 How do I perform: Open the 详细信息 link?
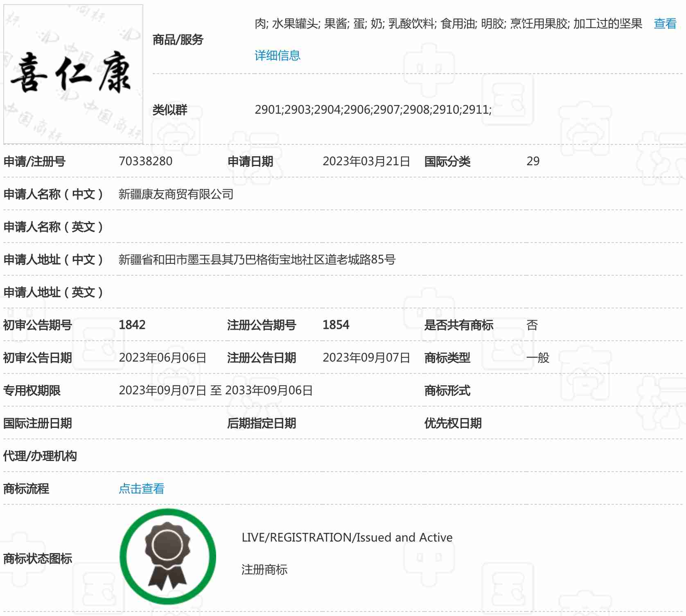click(x=277, y=55)
